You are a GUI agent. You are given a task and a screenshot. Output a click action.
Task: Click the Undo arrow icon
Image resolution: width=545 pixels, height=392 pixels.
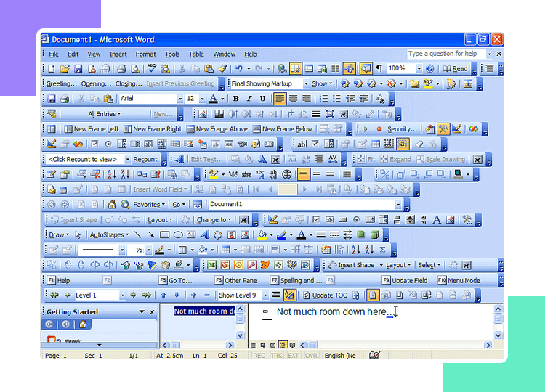239,69
